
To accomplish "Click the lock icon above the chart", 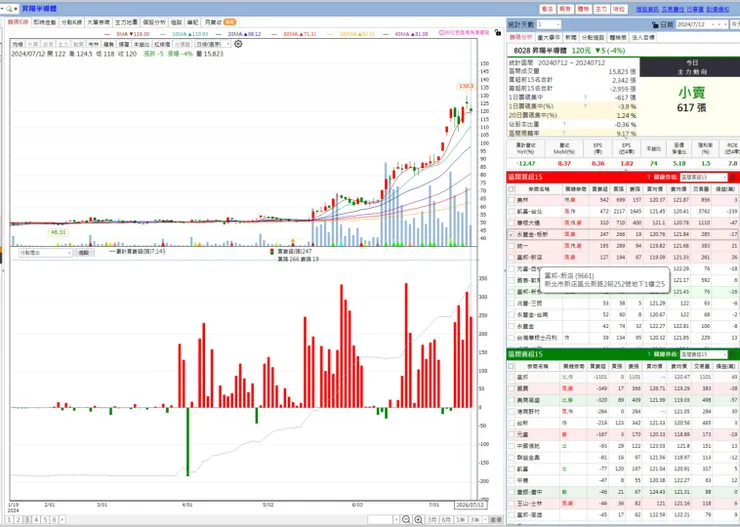I will (497, 33).
